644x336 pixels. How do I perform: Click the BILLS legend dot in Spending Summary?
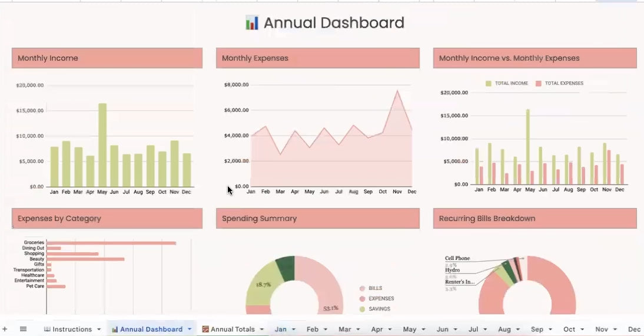tap(361, 288)
